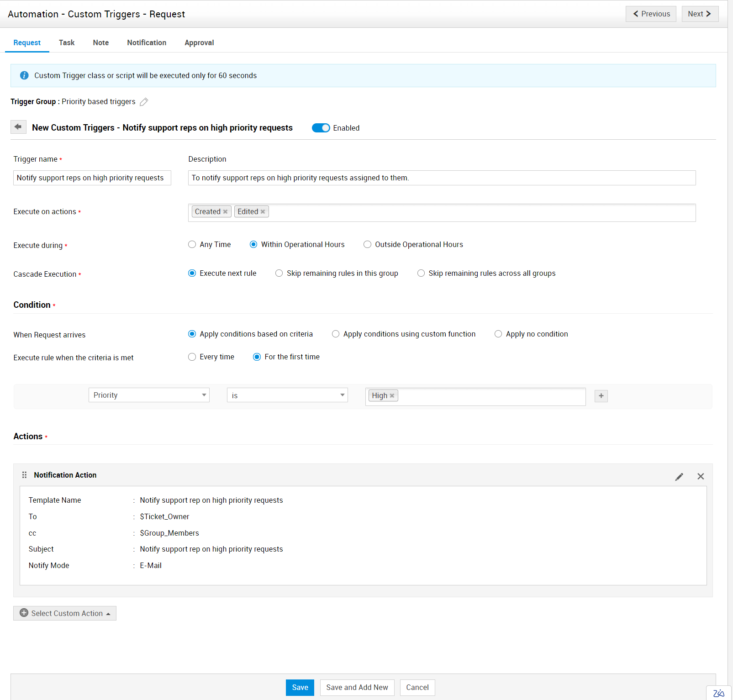Screen dimensions: 733x700
Task: Add another criteria row with plus icon
Action: pos(601,396)
